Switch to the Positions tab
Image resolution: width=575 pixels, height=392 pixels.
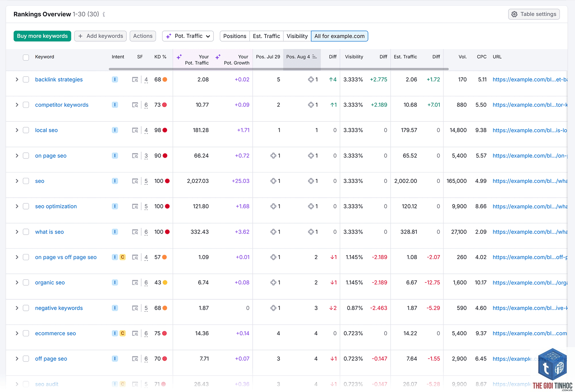[235, 36]
